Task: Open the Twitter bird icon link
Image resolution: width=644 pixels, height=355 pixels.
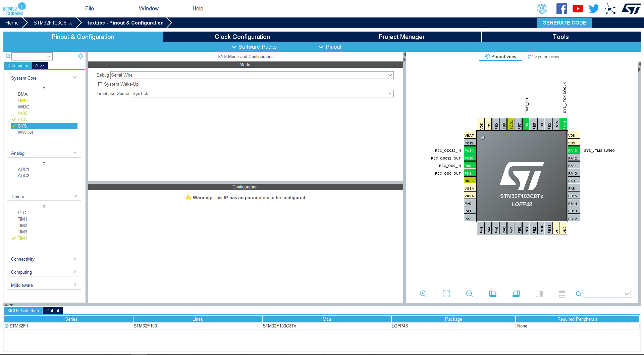Action: coord(594,9)
